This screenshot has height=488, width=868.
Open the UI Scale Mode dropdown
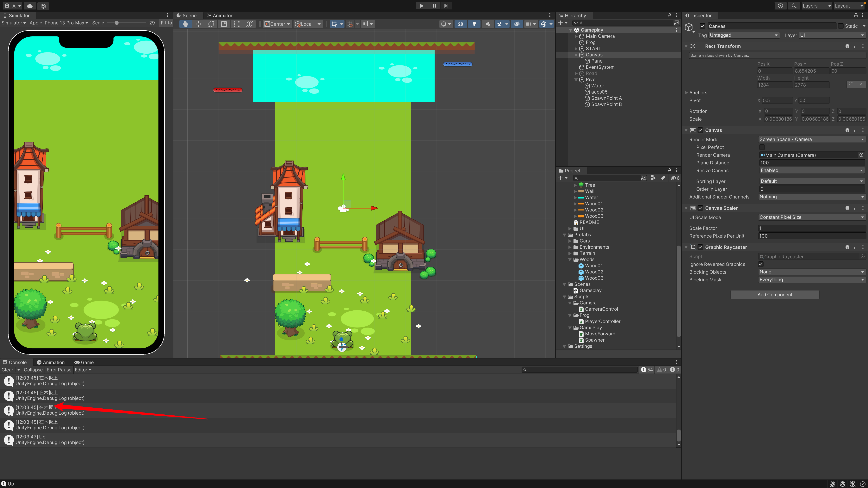tap(812, 217)
